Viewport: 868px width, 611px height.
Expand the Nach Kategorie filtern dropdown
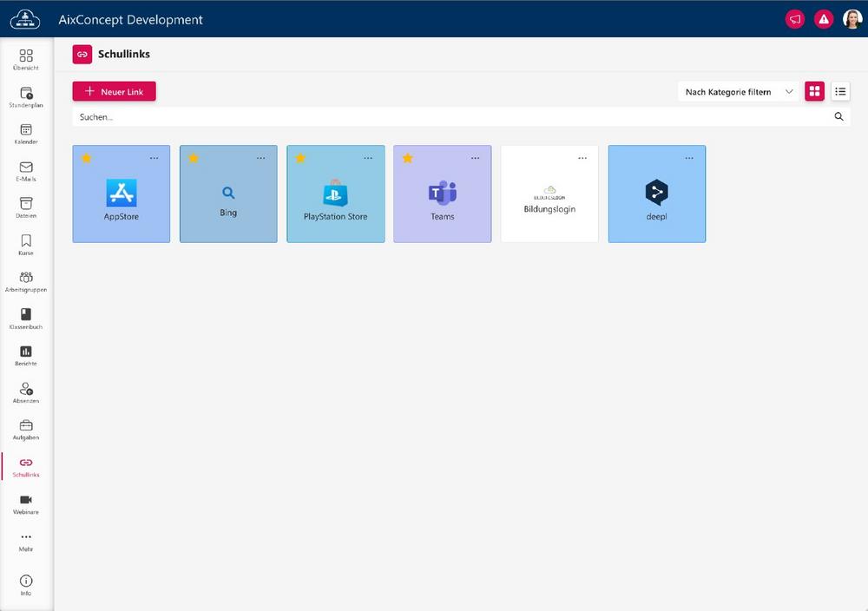[738, 91]
